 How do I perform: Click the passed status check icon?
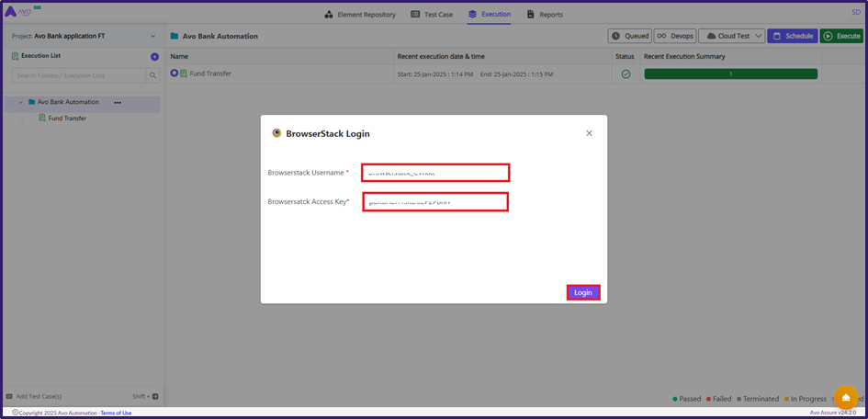626,74
